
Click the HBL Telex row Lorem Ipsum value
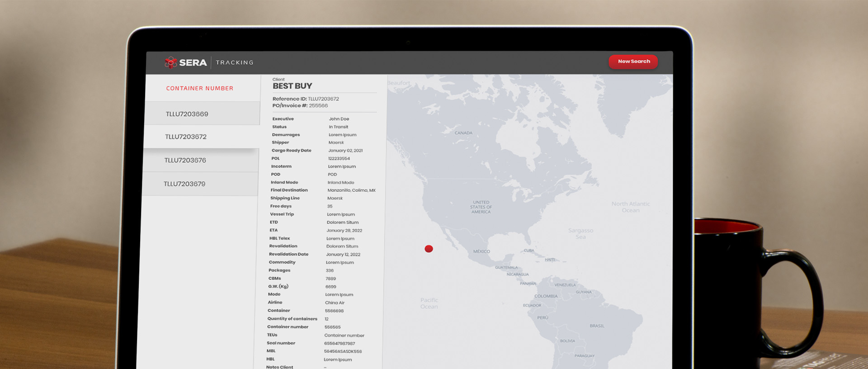pyautogui.click(x=340, y=239)
